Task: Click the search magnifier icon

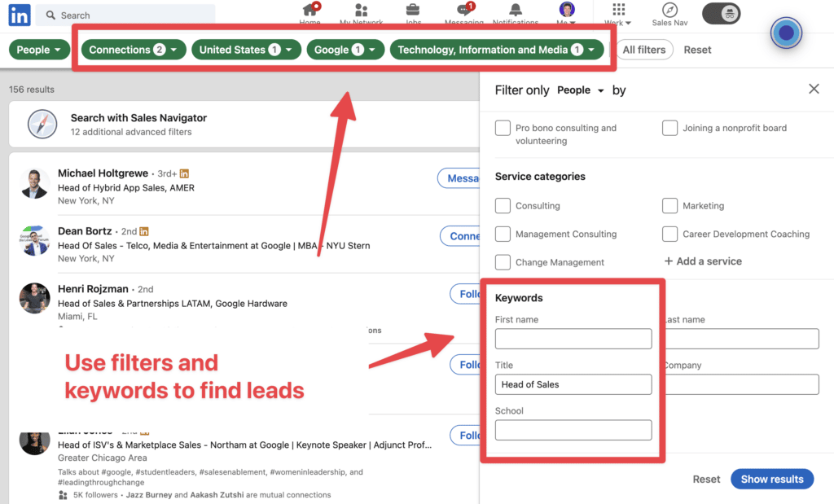Action: pyautogui.click(x=50, y=15)
